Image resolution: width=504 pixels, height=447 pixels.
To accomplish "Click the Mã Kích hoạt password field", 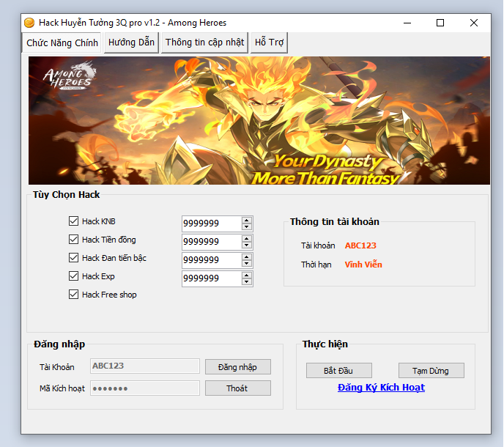I will (x=144, y=388).
